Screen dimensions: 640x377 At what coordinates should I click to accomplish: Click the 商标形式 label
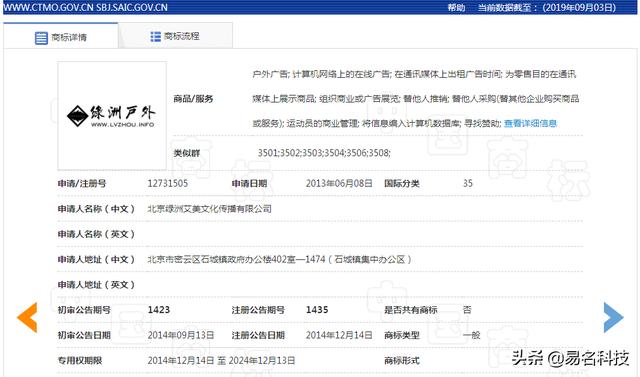click(x=402, y=361)
